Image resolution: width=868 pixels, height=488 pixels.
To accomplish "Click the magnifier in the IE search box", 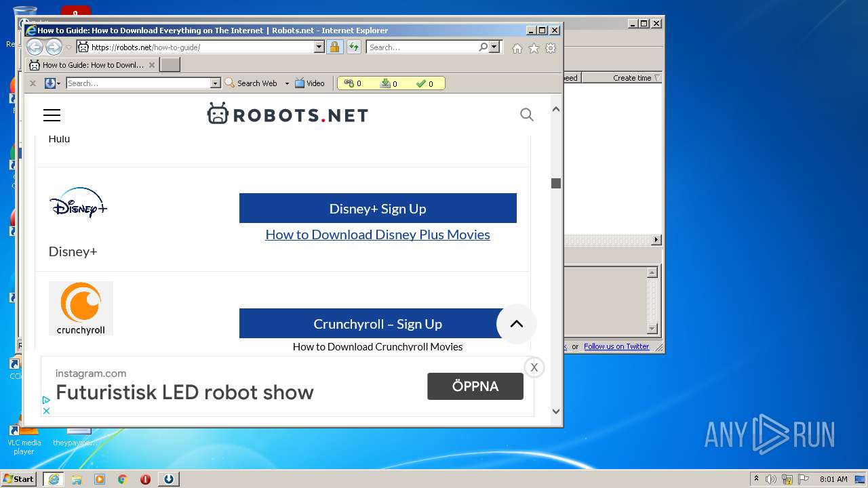I will [x=483, y=47].
